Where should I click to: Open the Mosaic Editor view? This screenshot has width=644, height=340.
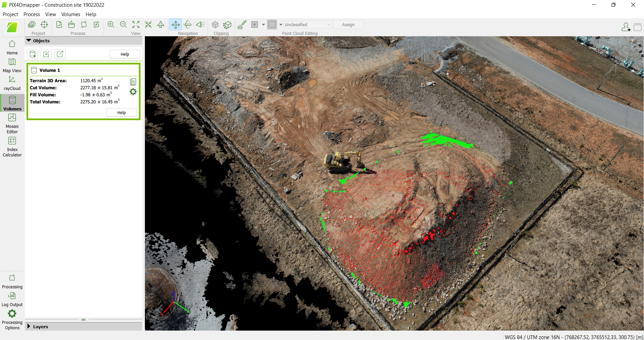coord(12,123)
